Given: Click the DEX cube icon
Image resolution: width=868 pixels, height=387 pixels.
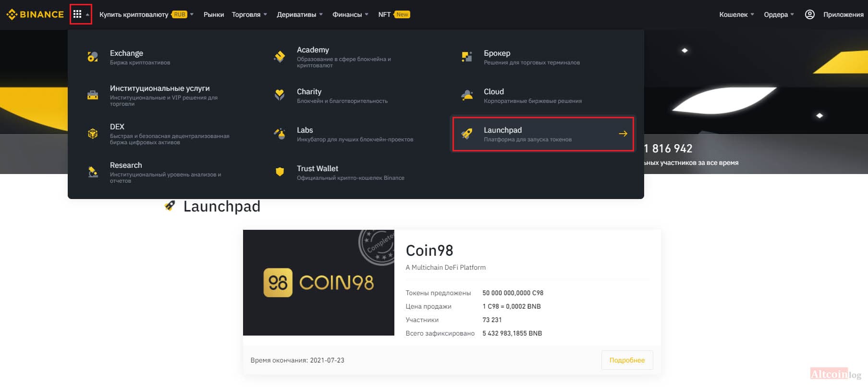Looking at the screenshot, I should click(93, 134).
